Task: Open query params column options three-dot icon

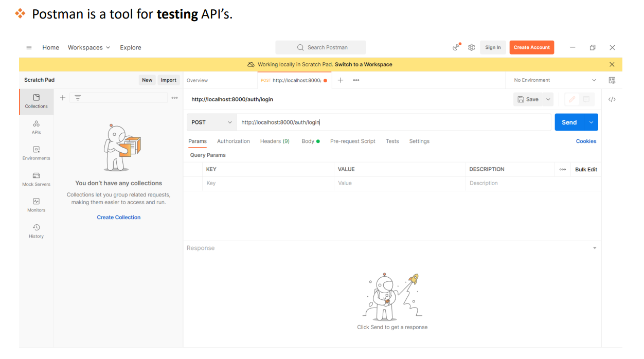Action: coord(563,169)
